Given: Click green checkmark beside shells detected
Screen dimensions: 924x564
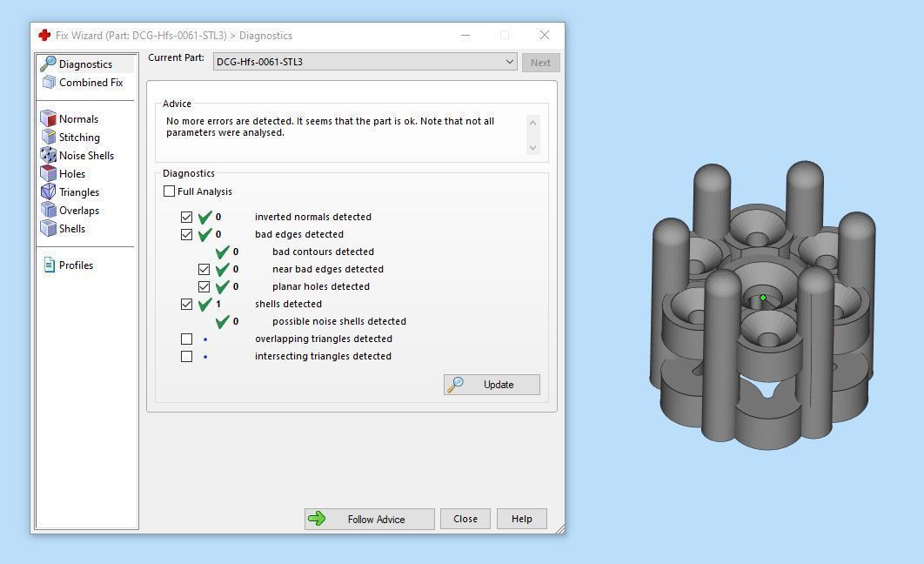Looking at the screenshot, I should coord(204,304).
